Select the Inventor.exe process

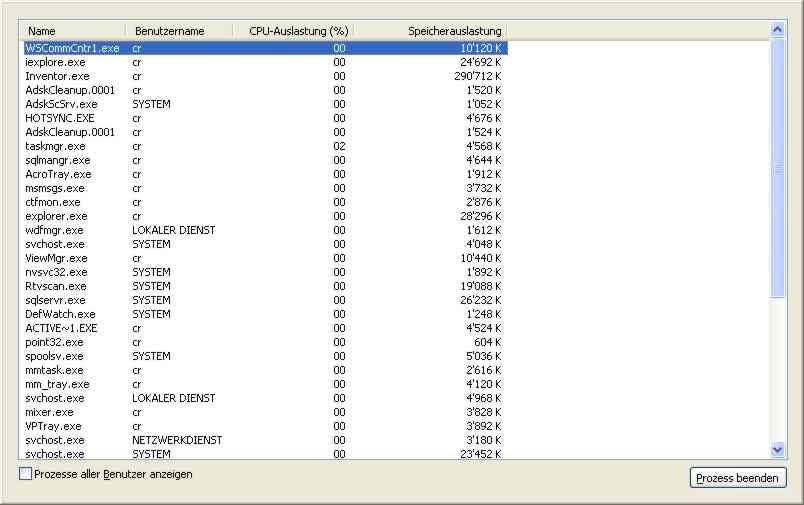coord(265,76)
